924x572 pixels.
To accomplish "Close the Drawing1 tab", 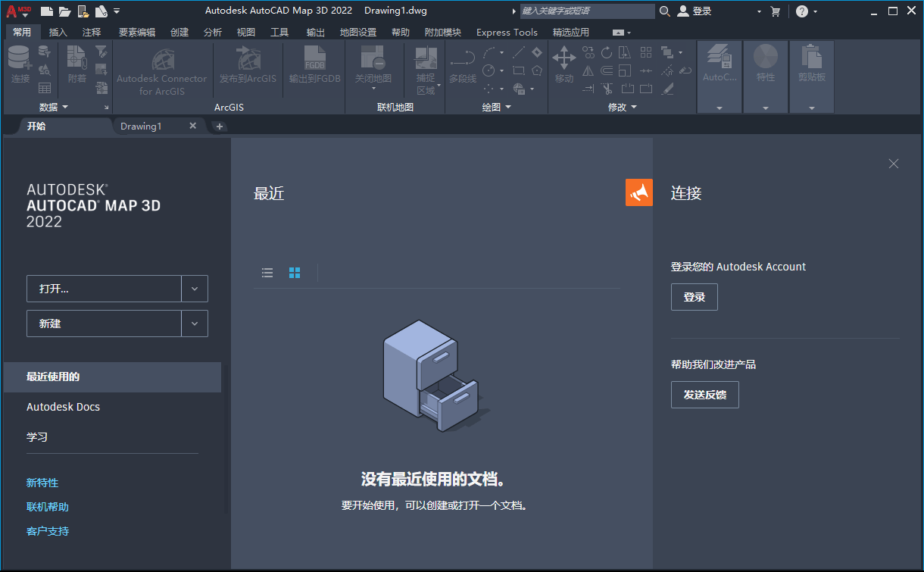I will [x=192, y=126].
